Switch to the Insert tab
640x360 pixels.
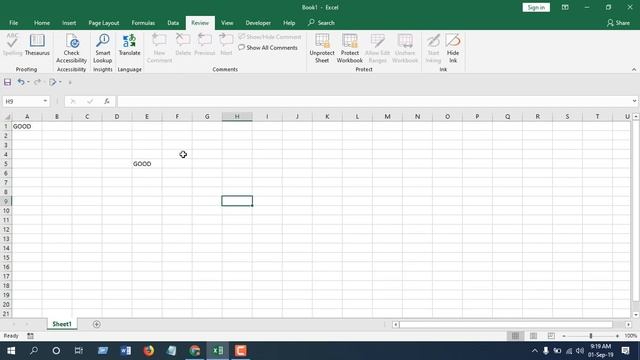(x=69, y=23)
